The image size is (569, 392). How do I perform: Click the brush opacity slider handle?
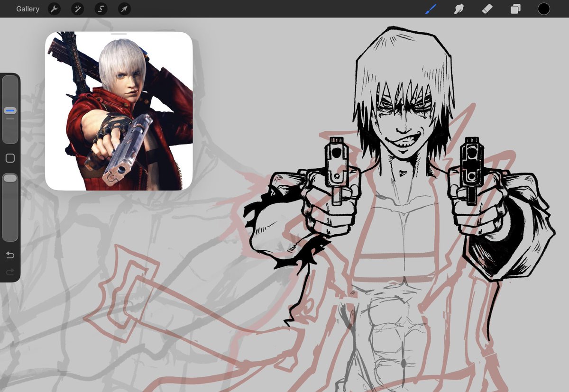tap(10, 178)
